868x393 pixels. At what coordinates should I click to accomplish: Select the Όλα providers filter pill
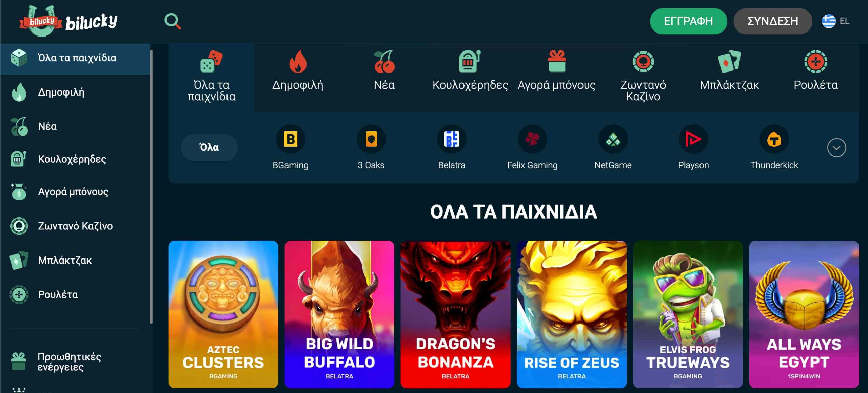[x=209, y=147]
